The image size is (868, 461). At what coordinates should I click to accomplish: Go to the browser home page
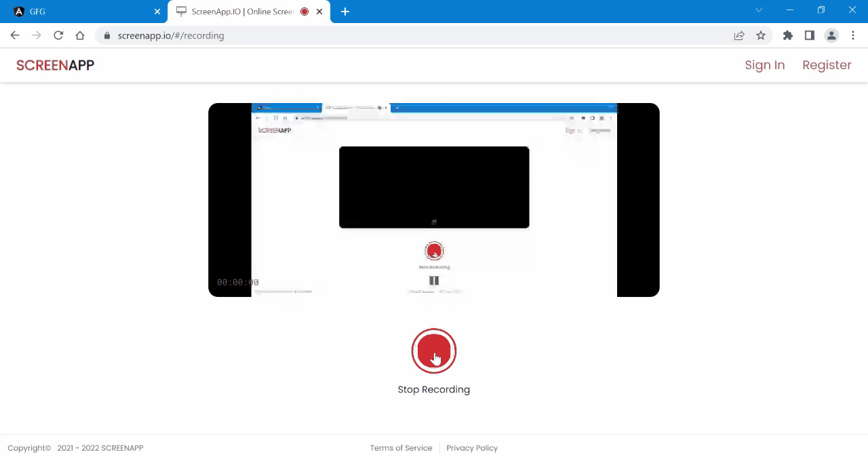click(80, 35)
